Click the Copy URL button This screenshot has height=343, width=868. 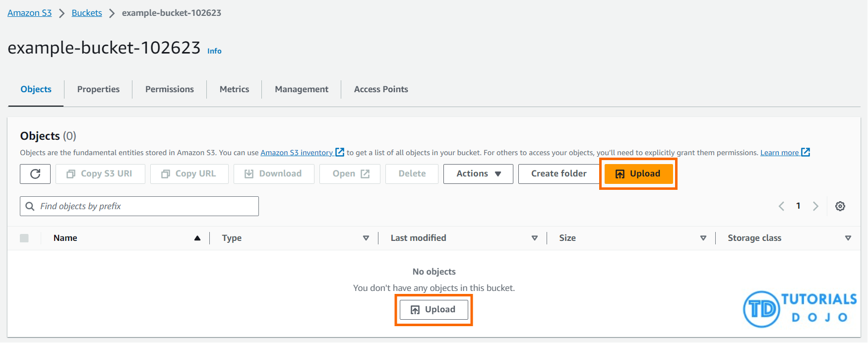189,174
